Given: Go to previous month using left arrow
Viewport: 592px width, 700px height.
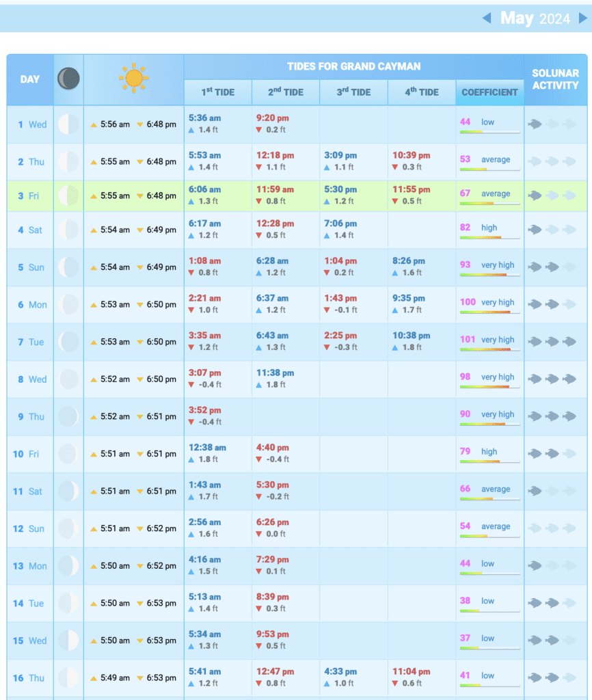Looking at the screenshot, I should point(487,18).
